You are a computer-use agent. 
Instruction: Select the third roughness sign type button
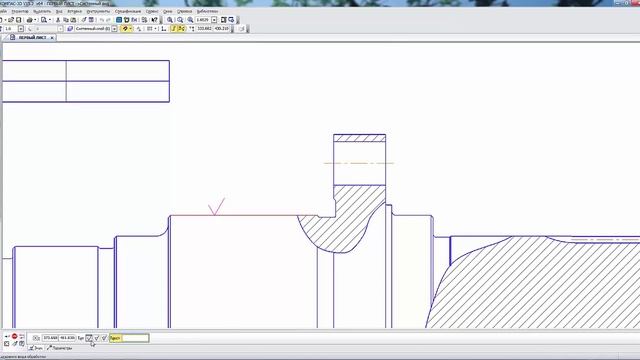coord(104,338)
